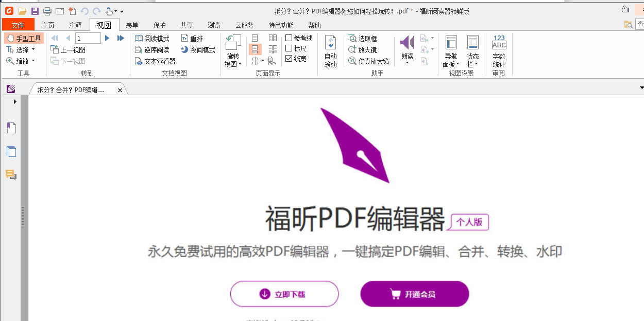Switch to Share (共享) tab
644x321 pixels.
[x=187, y=25]
